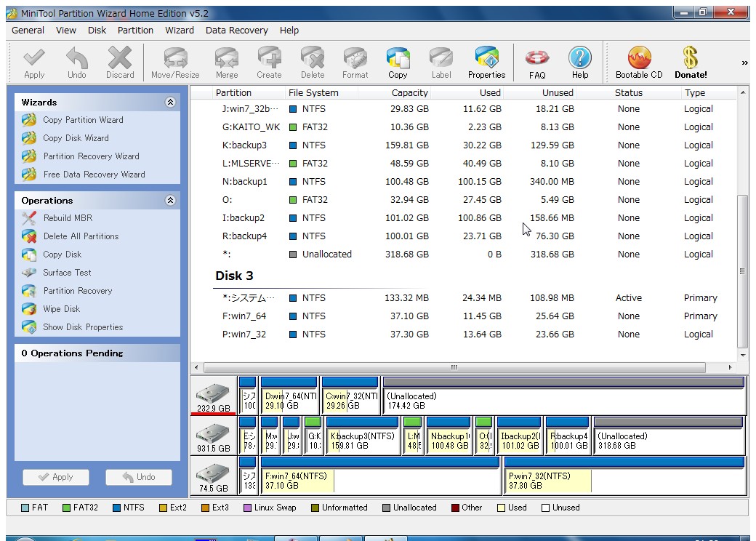Choose Copy Disk operation

[x=62, y=255]
